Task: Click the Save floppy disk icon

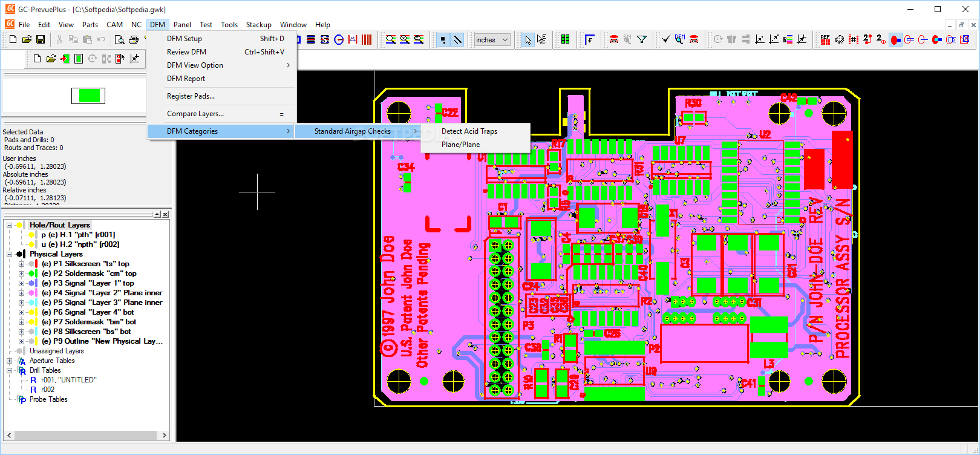Action: [41, 39]
